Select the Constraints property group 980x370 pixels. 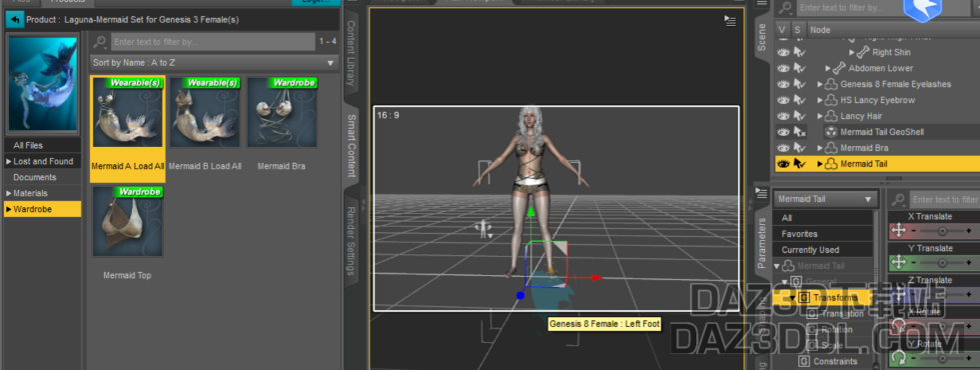coord(834,361)
